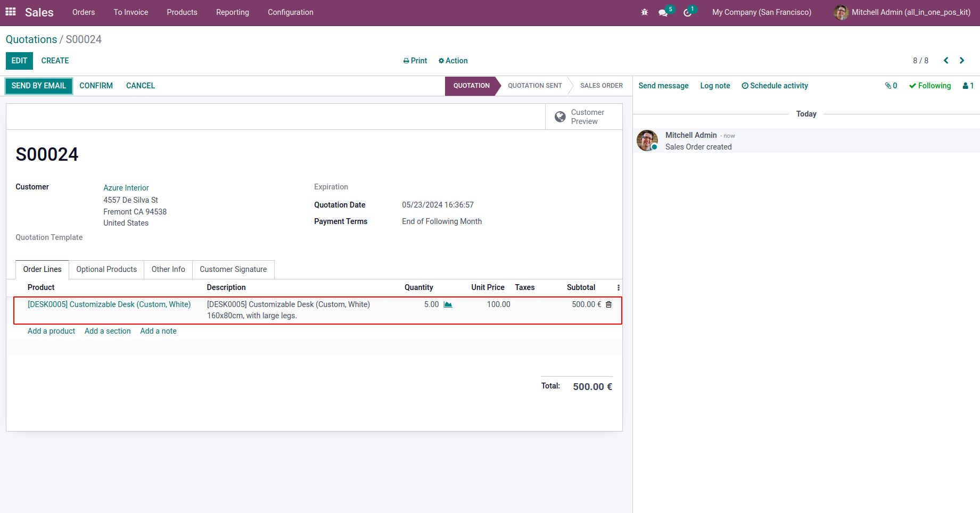Click Log note in chatter
This screenshot has width=980, height=513.
click(x=715, y=86)
